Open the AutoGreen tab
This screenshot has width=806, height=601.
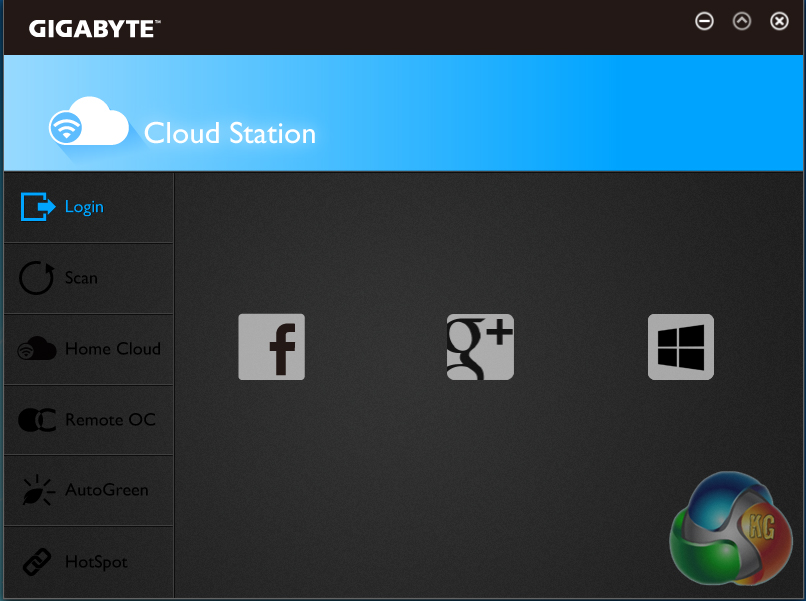[88, 490]
